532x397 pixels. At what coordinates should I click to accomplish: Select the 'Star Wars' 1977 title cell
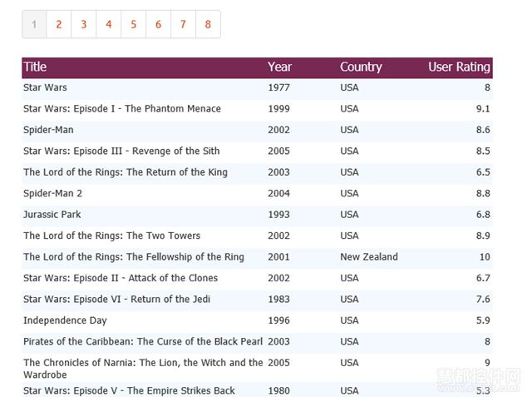pyautogui.click(x=45, y=87)
